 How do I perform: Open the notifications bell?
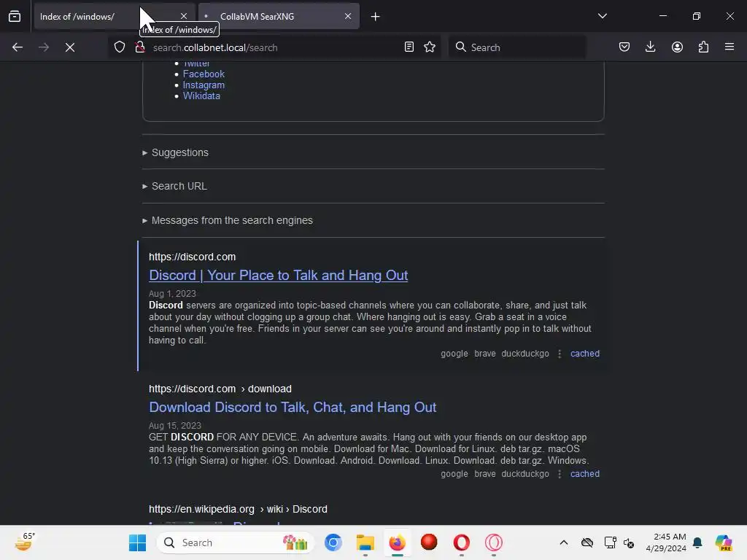[697, 542]
